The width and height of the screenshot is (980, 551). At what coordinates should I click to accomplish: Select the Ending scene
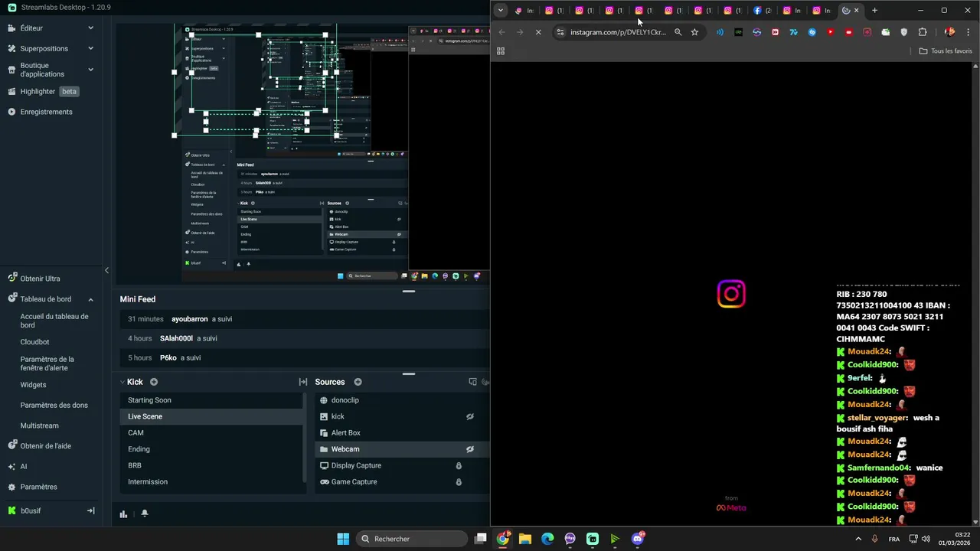coord(211,449)
